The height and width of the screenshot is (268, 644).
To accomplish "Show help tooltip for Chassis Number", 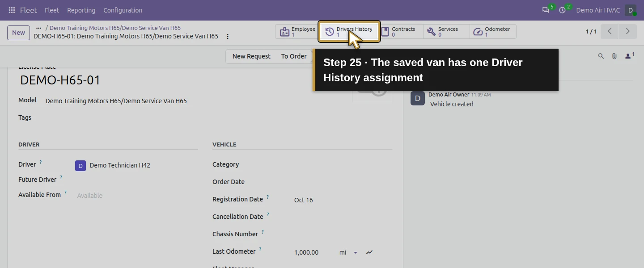I will pyautogui.click(x=263, y=232).
